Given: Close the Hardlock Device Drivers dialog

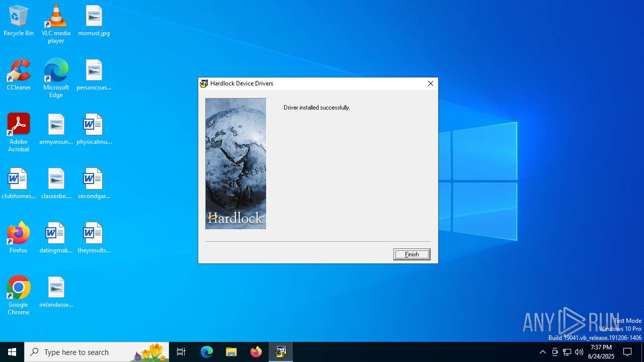Looking at the screenshot, I should tap(431, 83).
